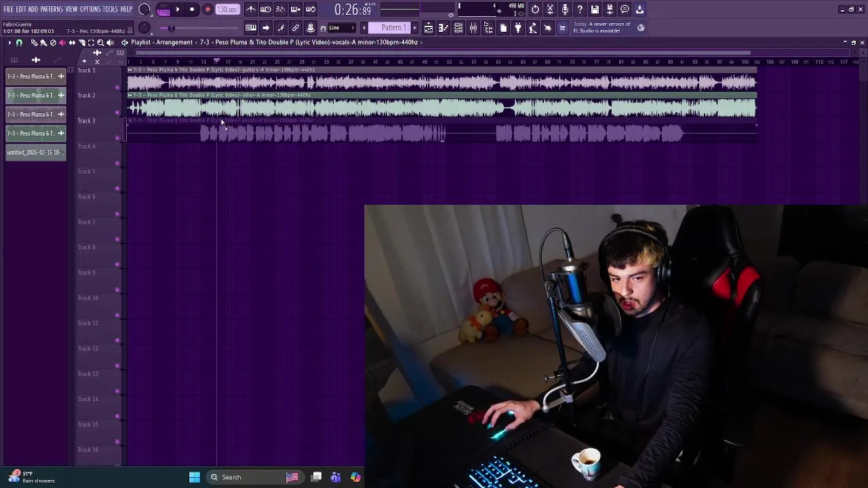Toggle the Playlist snap magnet
Image resolution: width=868 pixels, height=488 pixels.
tap(19, 42)
